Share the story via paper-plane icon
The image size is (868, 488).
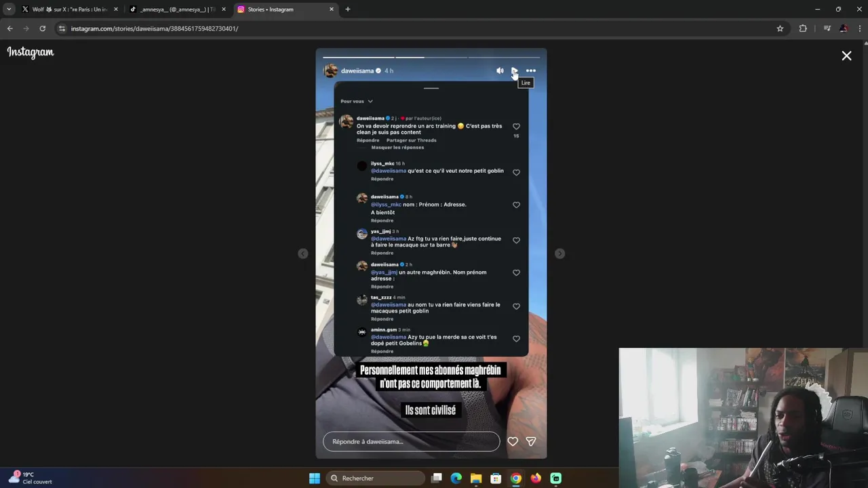click(x=531, y=441)
